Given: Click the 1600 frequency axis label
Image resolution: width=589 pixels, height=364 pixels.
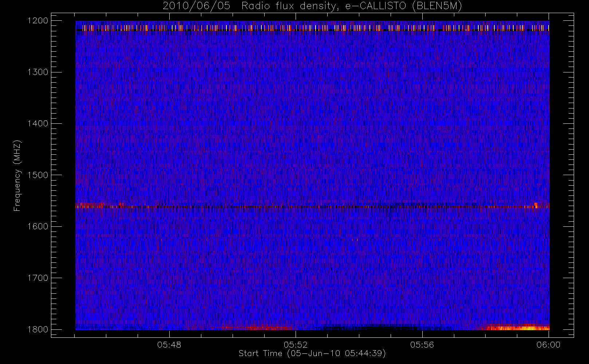Looking at the screenshot, I should click(x=38, y=226).
